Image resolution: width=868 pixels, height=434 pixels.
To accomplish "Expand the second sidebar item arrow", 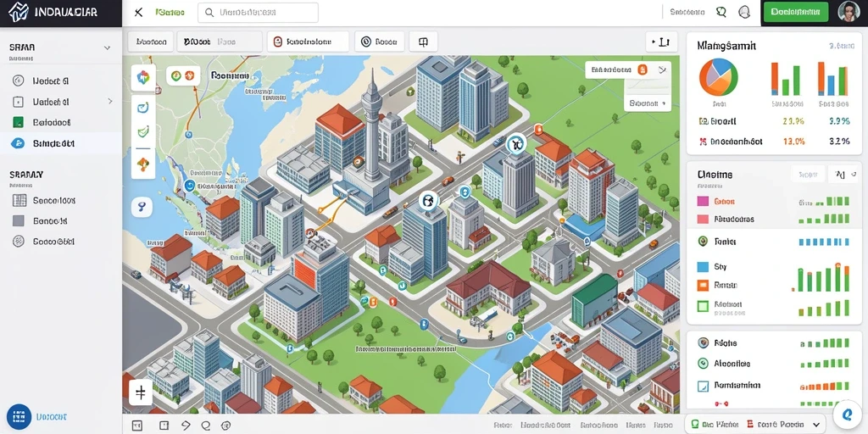I will coord(109,102).
